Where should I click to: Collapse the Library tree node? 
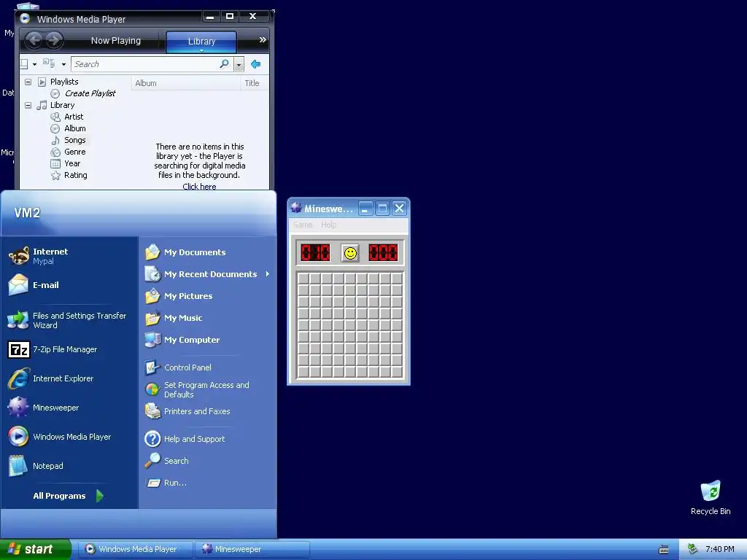[28, 105]
